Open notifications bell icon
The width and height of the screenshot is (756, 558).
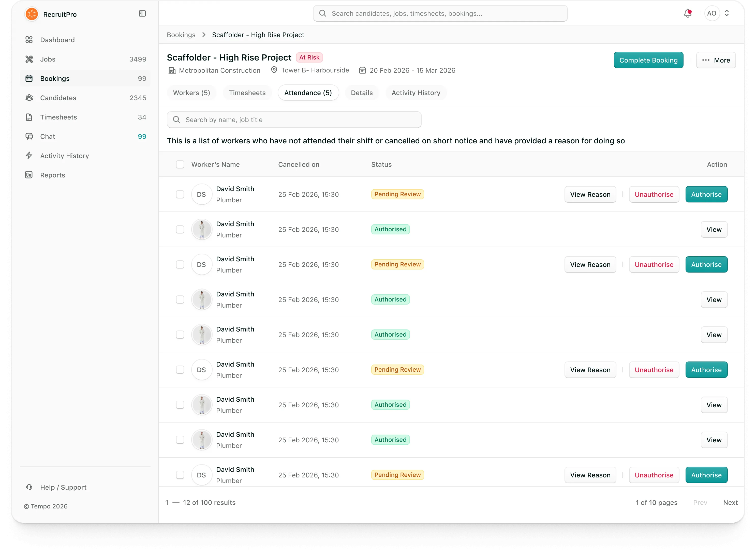(x=687, y=13)
